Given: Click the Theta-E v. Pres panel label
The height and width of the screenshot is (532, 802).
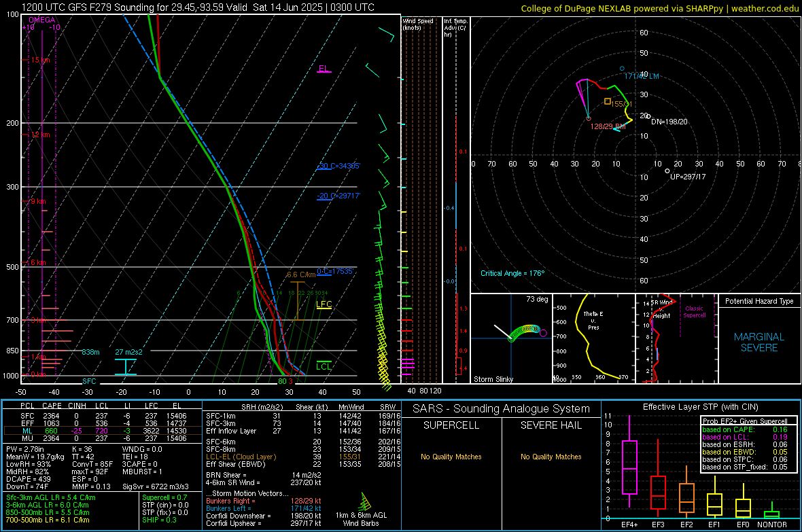Looking at the screenshot, I should 593,320.
